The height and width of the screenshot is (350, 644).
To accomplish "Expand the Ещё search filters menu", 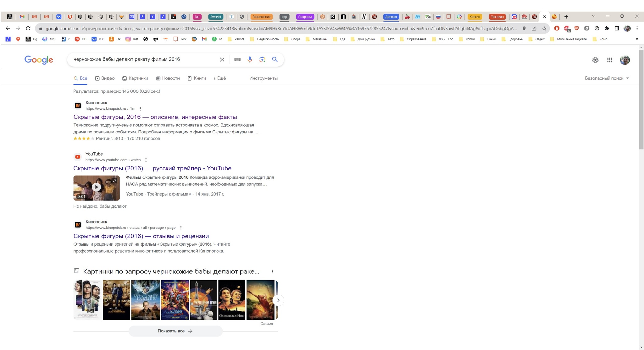I will (220, 78).
